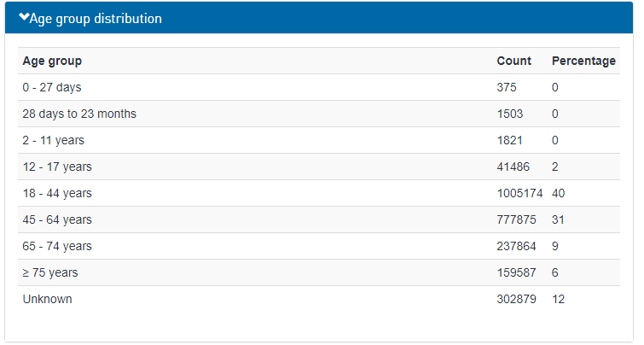The width and height of the screenshot is (644, 345).
Task: Click the Count column header
Action: tap(513, 61)
